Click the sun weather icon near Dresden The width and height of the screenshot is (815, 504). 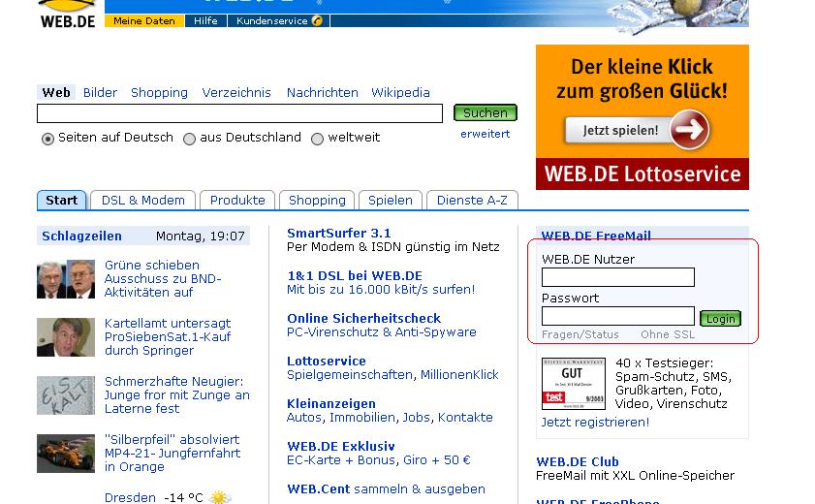[220, 497]
